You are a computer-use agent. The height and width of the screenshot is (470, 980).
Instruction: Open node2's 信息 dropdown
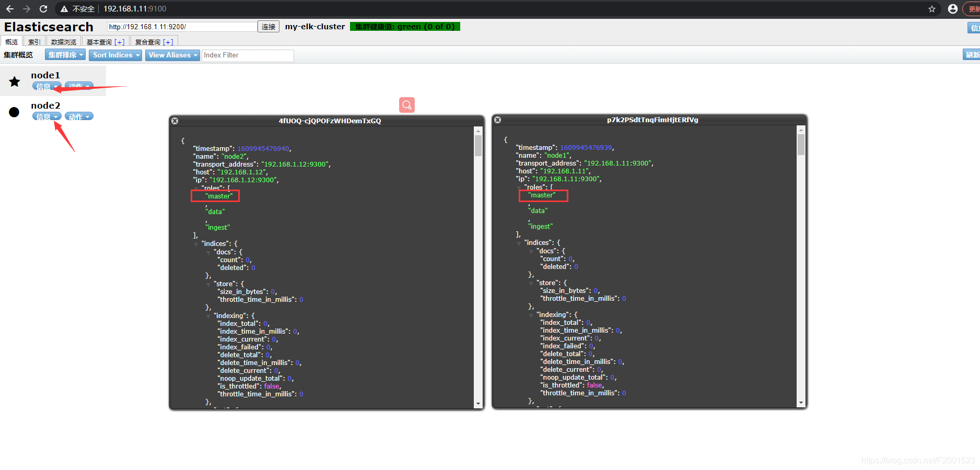(x=47, y=116)
